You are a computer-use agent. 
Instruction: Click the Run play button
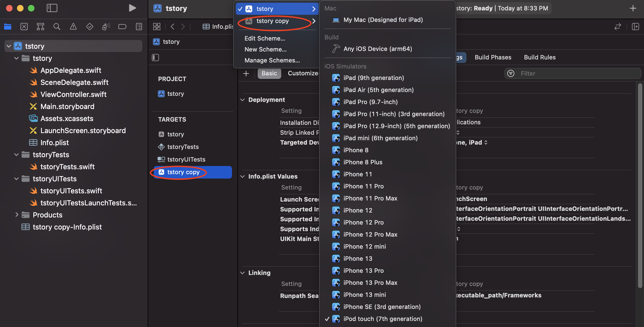point(132,8)
